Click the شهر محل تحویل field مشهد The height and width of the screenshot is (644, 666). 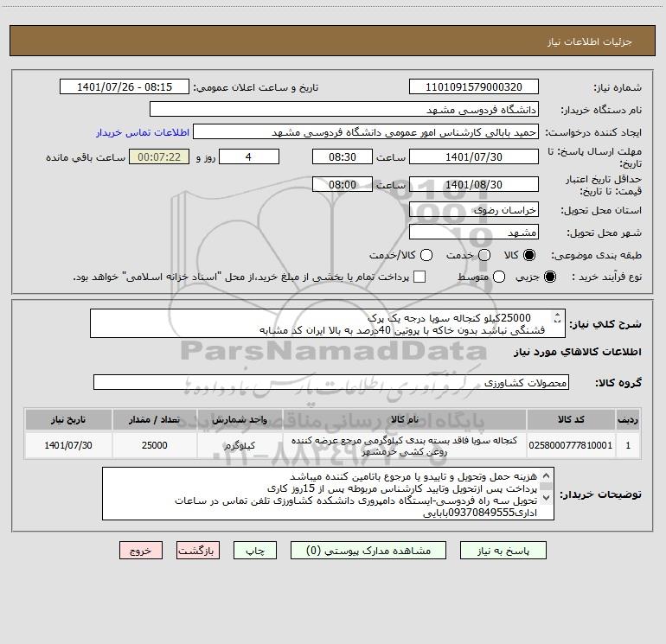pos(474,233)
